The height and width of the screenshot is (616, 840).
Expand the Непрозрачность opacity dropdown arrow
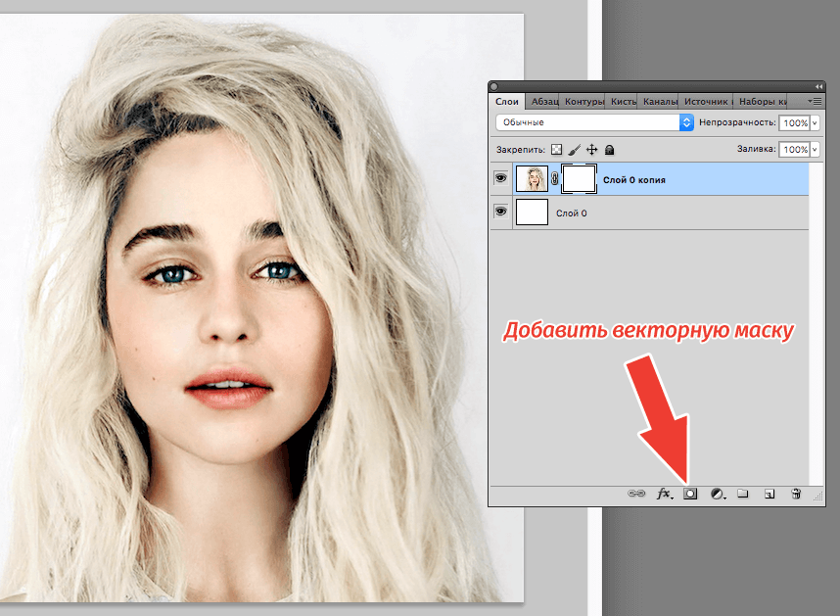click(816, 123)
